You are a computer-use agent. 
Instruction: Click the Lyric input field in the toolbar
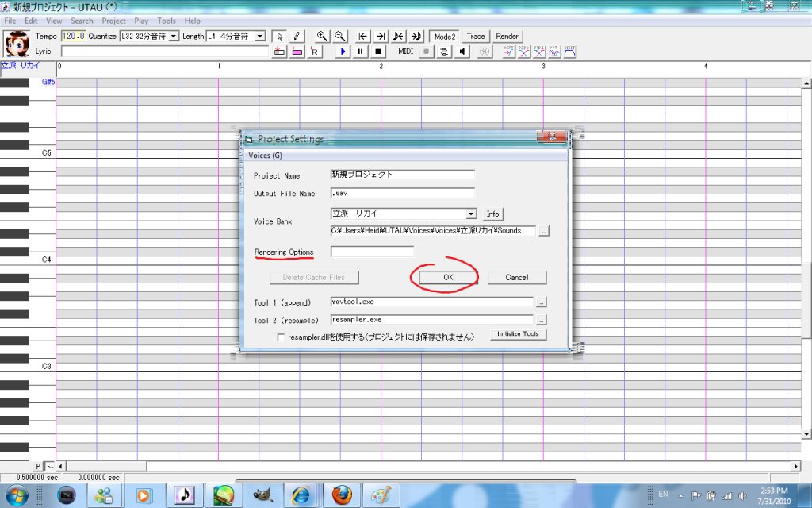tap(165, 52)
